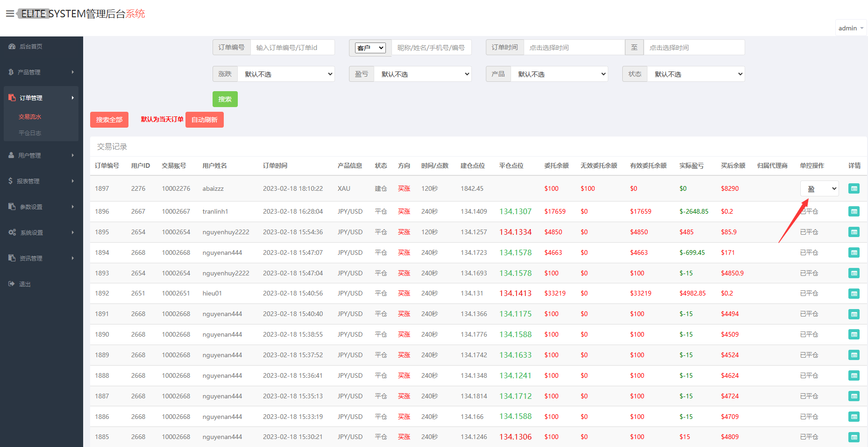Expand the 盈 control dropdown on order 1897

pos(819,188)
